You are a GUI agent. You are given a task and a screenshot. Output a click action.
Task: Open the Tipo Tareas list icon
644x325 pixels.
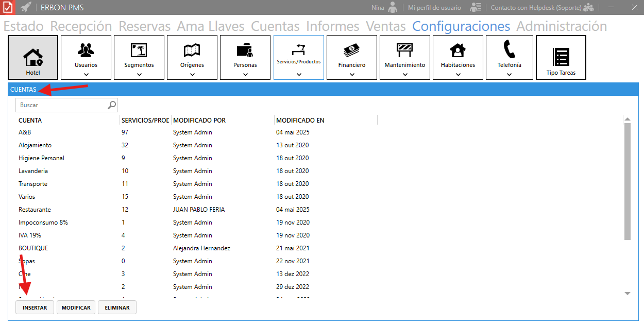point(561,56)
